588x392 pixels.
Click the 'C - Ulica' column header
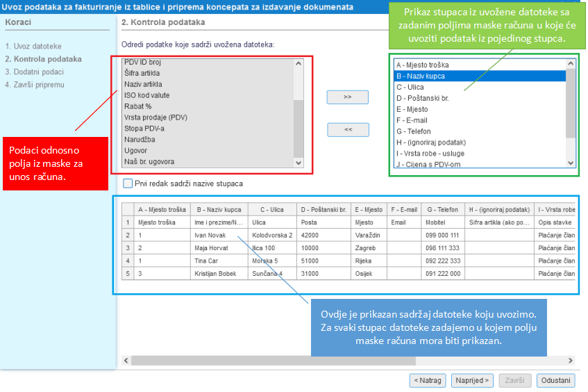272,209
